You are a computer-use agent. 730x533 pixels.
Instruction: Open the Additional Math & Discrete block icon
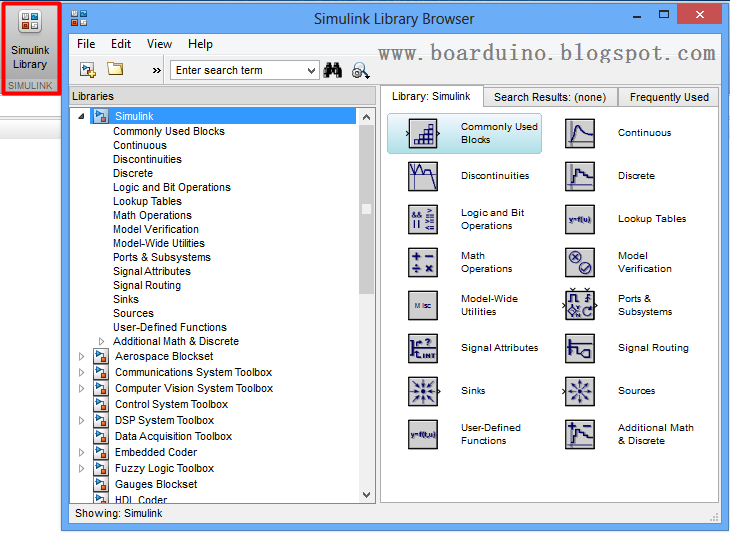(580, 434)
